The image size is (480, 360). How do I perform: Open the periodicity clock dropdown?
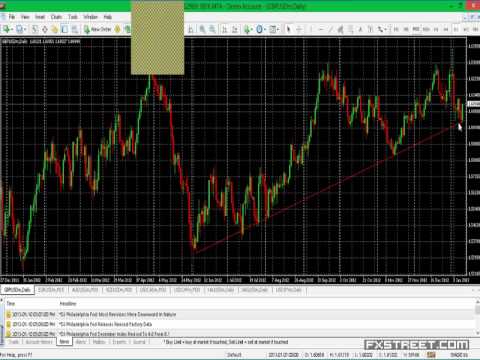tap(262, 29)
